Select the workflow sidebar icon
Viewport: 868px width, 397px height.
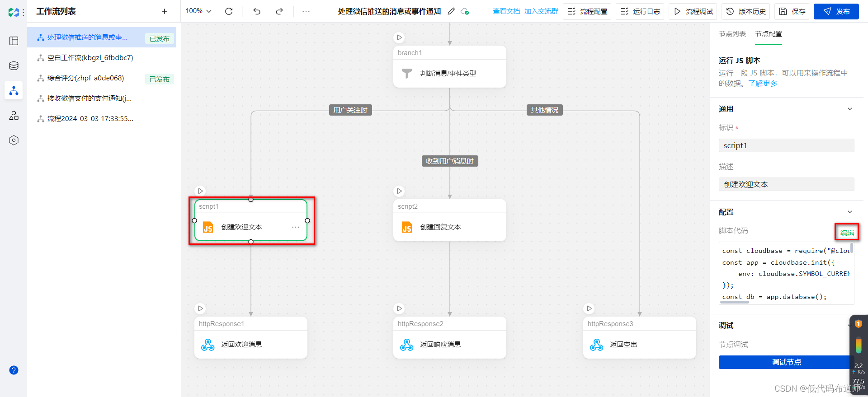point(14,91)
